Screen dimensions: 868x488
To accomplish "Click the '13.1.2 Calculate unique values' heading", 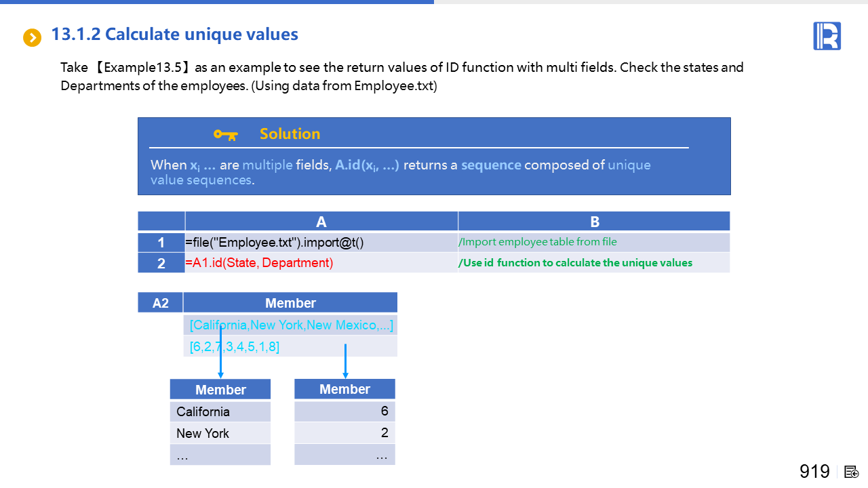I will pyautogui.click(x=174, y=35).
